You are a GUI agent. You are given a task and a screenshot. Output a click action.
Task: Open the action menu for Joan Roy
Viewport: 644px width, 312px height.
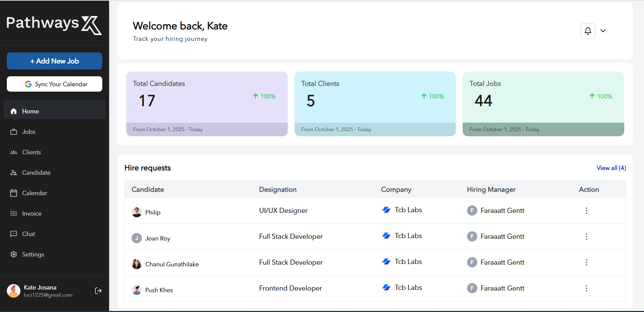coord(586,236)
